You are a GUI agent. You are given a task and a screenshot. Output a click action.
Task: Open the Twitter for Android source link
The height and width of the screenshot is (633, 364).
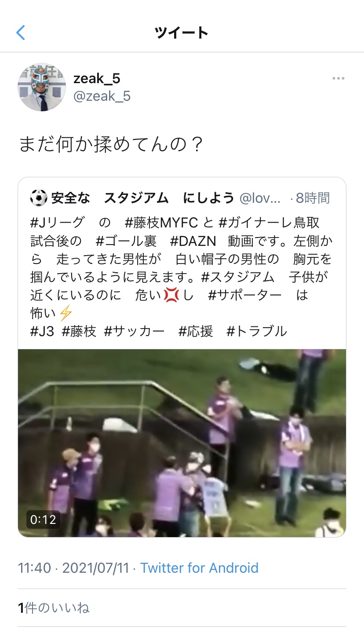199,568
